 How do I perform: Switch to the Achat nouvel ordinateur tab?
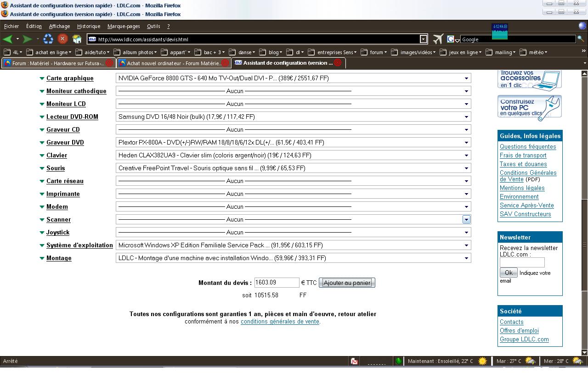click(x=173, y=63)
